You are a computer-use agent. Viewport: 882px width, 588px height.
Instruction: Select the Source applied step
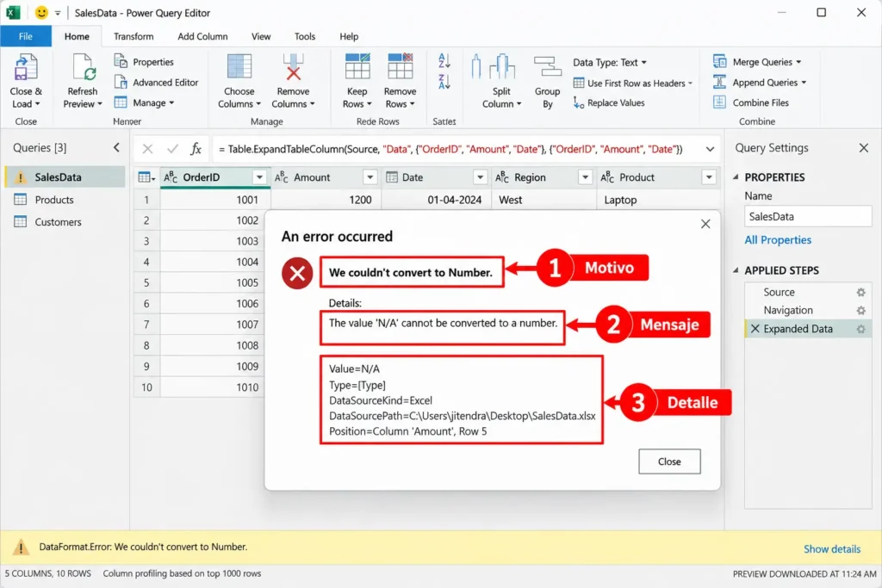[x=779, y=293]
